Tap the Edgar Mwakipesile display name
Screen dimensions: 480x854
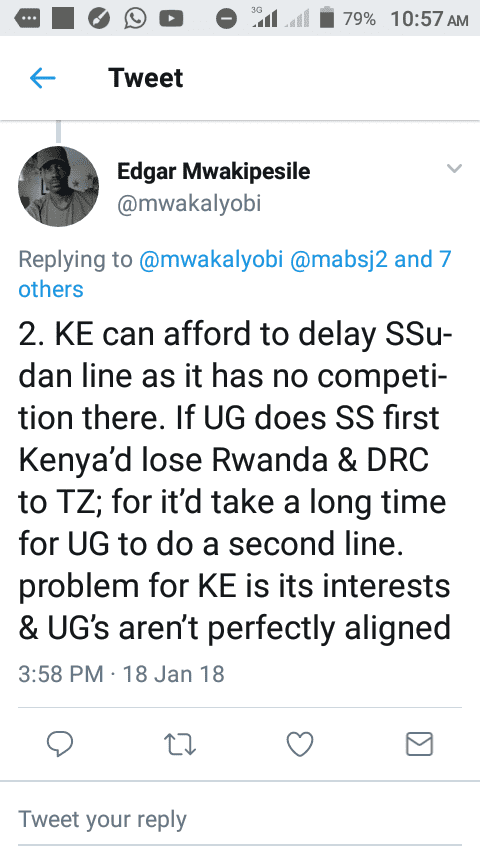[214, 172]
